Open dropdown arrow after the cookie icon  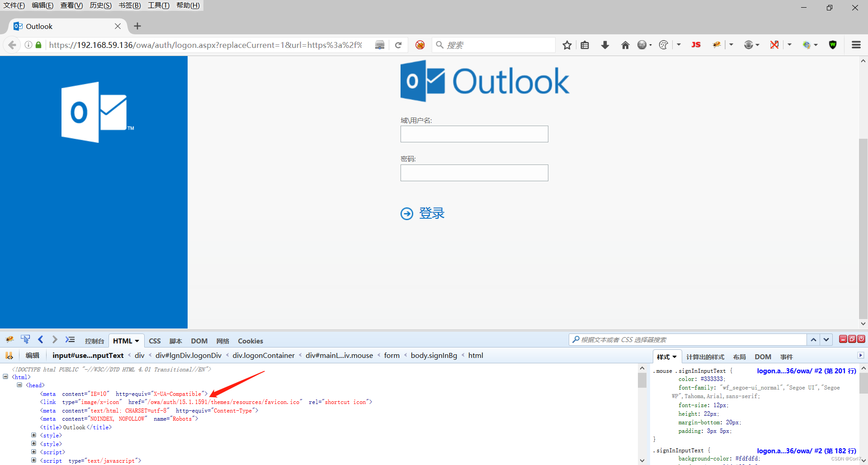click(x=679, y=45)
